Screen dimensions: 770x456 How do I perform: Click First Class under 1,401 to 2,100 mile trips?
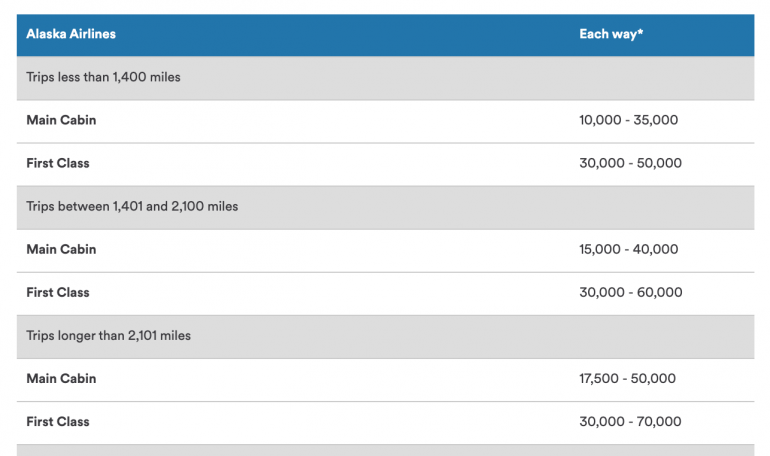tap(58, 292)
